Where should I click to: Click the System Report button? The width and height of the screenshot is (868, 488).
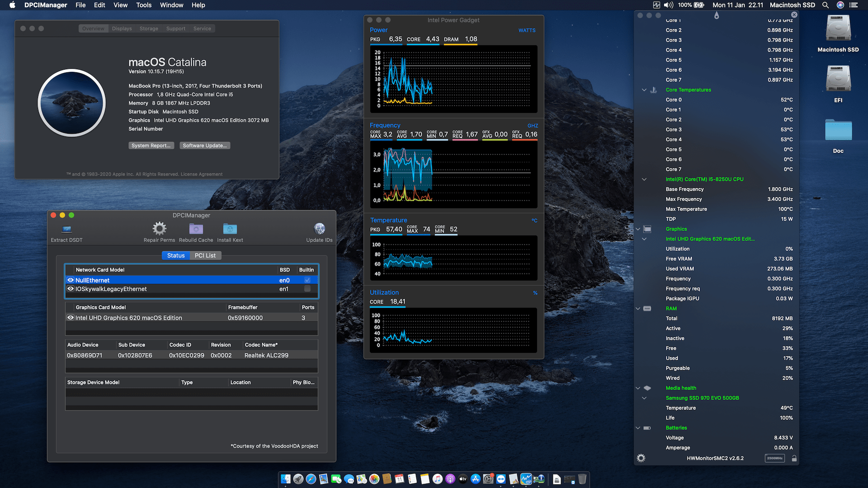(151, 145)
